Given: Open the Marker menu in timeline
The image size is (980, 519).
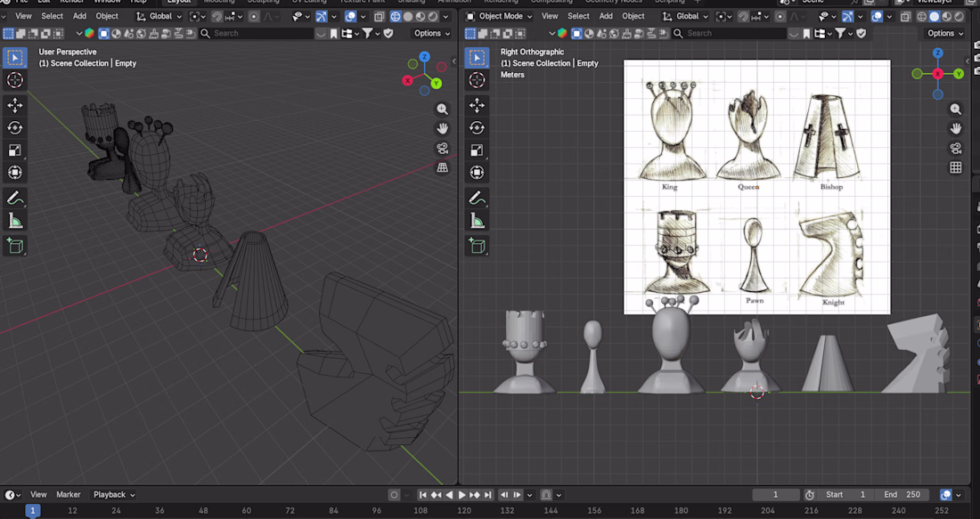Looking at the screenshot, I should coord(68,495).
